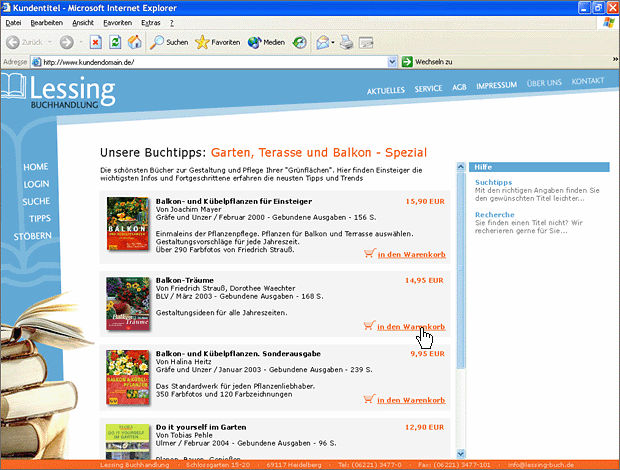The image size is (620, 470).
Task: Open SUCHE in the left sidebar
Action: [36, 202]
